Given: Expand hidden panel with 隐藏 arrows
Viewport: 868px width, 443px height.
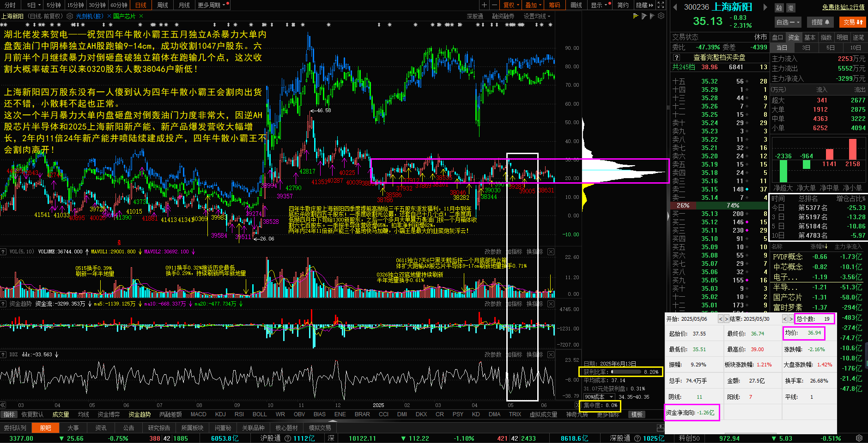Looking at the screenshot, I should tap(645, 5).
